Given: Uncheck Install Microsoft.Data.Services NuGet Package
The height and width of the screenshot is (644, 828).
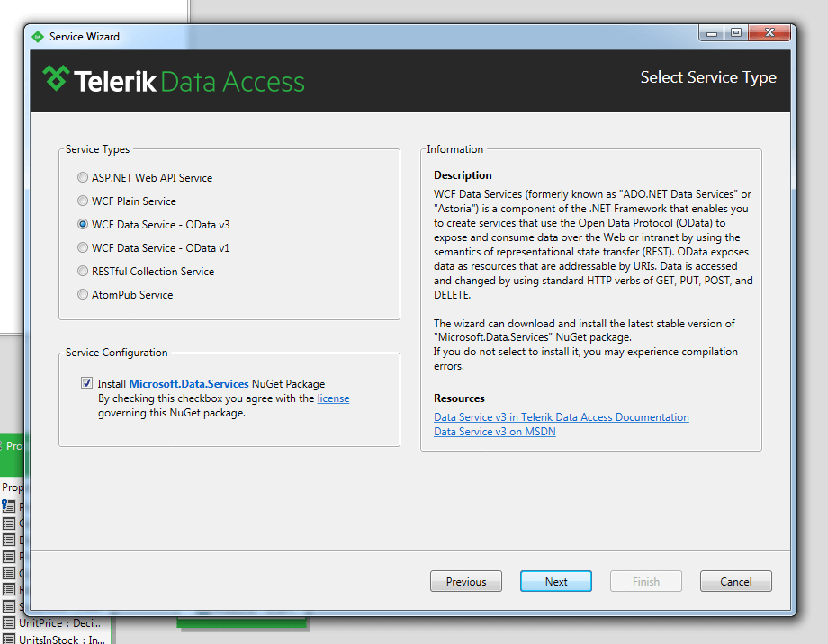Looking at the screenshot, I should pyautogui.click(x=86, y=382).
